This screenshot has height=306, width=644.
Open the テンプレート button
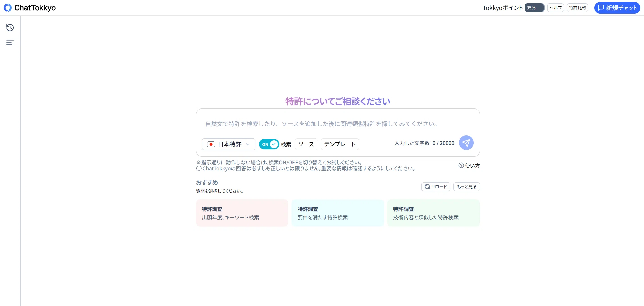click(340, 144)
